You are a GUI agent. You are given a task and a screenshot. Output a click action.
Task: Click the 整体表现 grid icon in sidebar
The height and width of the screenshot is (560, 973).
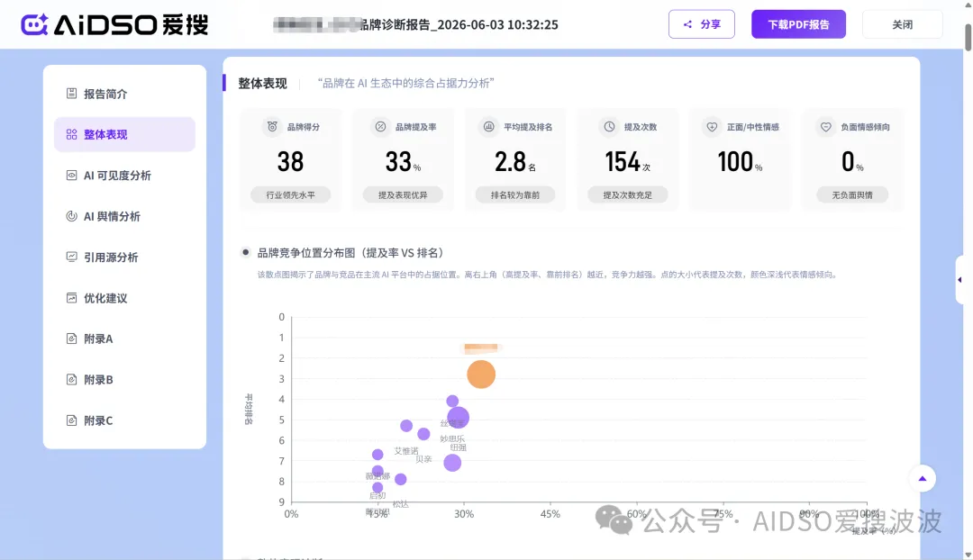(x=71, y=134)
